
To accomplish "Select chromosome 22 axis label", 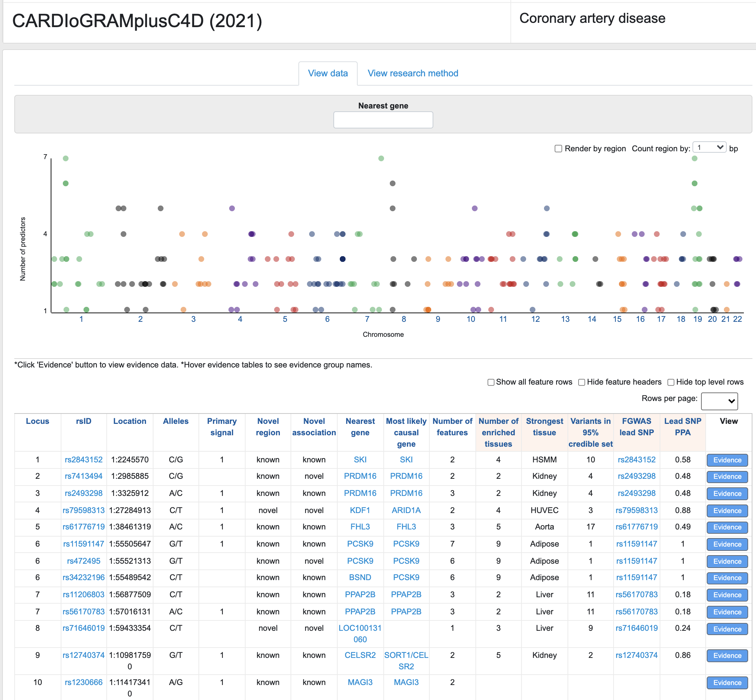I will click(737, 319).
